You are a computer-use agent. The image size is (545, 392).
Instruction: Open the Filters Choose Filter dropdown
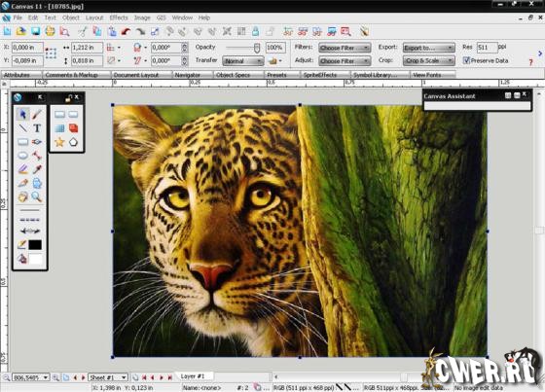[345, 48]
